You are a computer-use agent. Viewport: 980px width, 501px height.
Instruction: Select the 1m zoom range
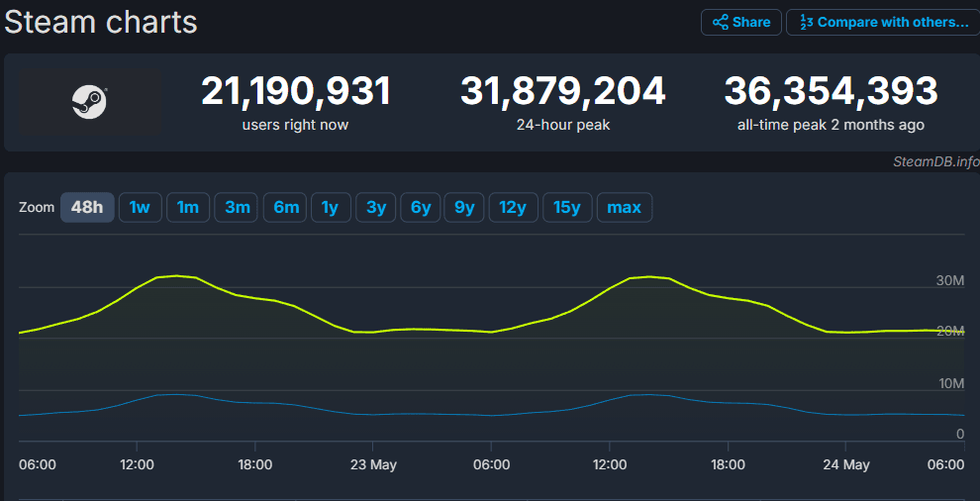point(188,207)
